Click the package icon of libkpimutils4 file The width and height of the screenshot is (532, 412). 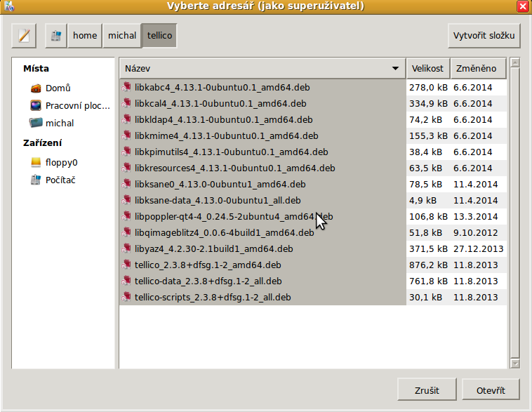coord(126,152)
